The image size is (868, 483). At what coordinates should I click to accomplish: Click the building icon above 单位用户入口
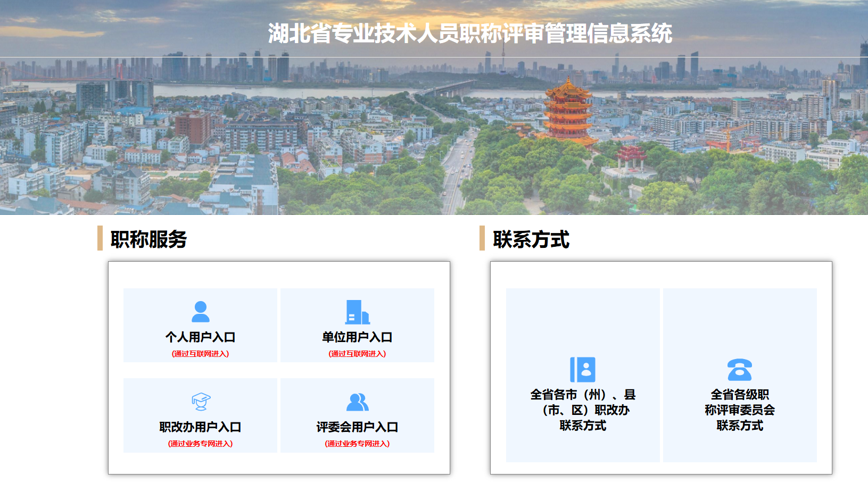(357, 313)
